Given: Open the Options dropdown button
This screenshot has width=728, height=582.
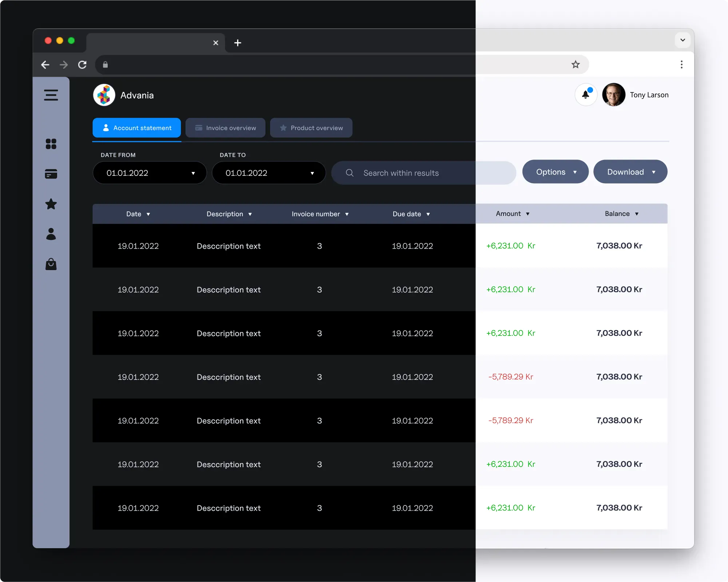Looking at the screenshot, I should [x=555, y=172].
